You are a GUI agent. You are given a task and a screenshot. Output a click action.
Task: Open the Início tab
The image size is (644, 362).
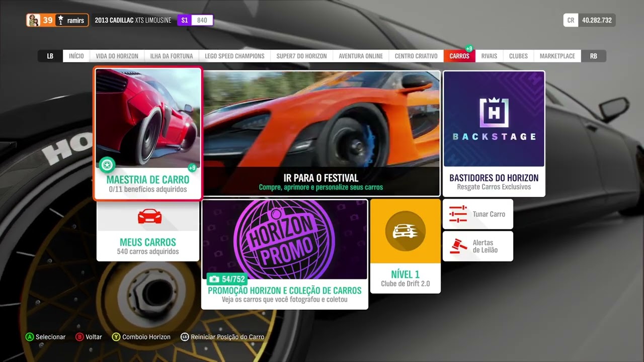76,56
